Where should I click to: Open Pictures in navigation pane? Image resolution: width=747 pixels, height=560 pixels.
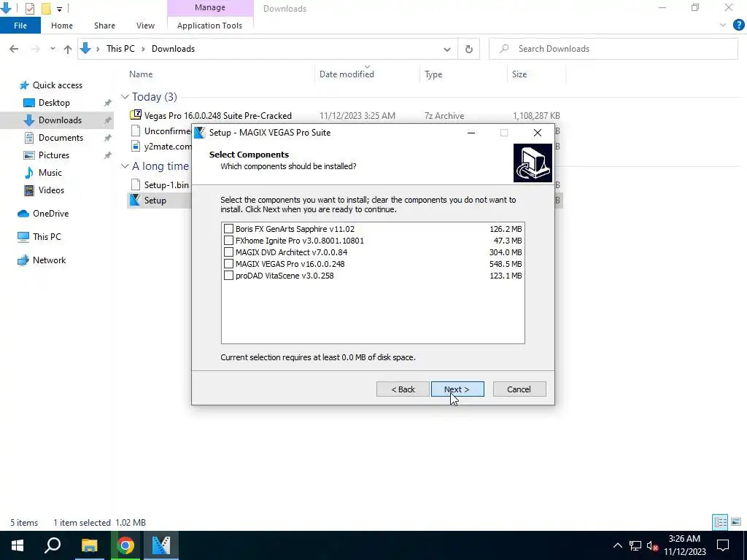[54, 155]
